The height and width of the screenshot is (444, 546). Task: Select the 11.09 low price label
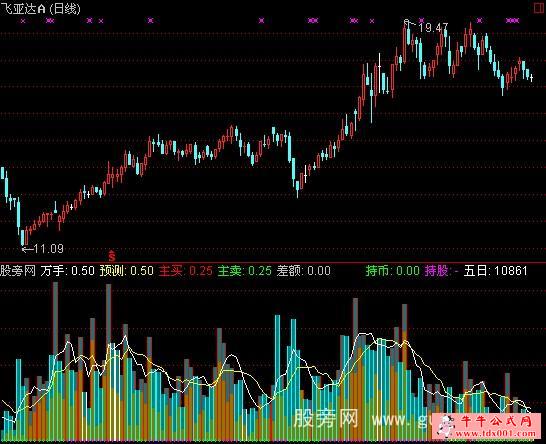[49, 249]
